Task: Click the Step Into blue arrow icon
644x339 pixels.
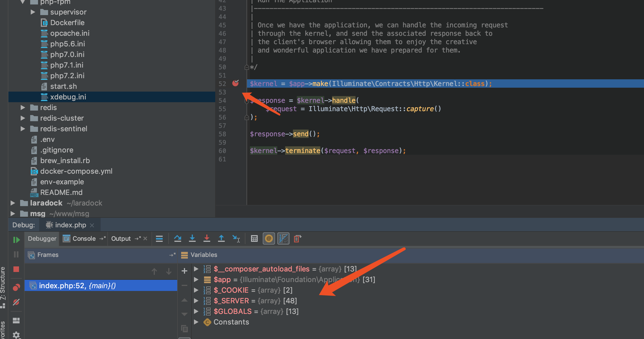Action: [x=192, y=238]
